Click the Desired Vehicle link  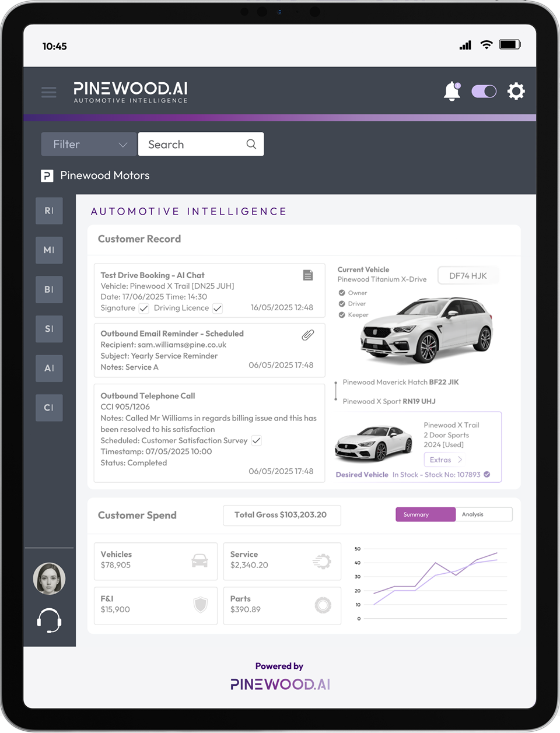pos(362,475)
